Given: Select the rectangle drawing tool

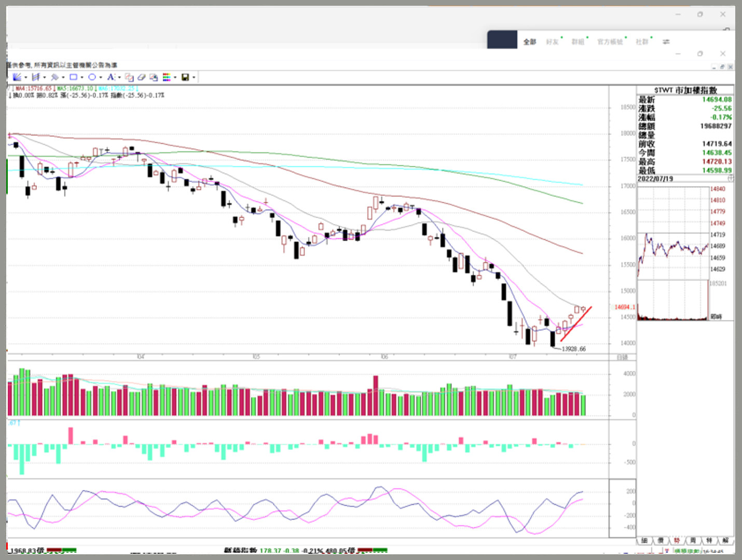Looking at the screenshot, I should tap(73, 77).
